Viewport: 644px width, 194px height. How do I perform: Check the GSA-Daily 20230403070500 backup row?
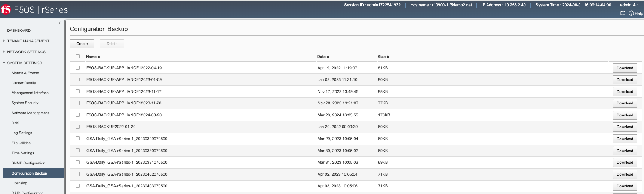[77, 186]
